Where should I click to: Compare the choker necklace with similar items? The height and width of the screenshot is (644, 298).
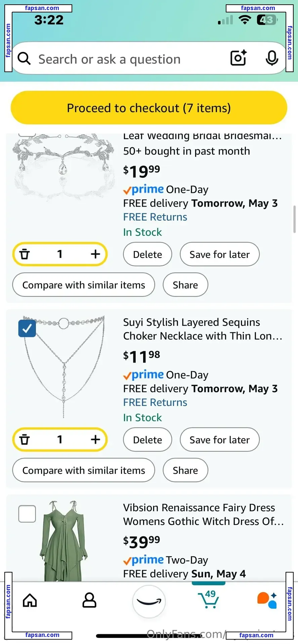click(x=84, y=470)
